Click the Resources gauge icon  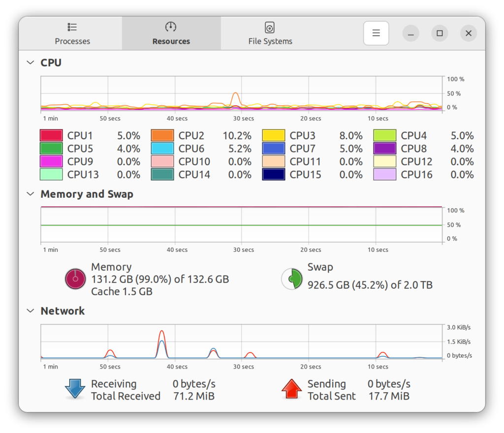pos(171,27)
